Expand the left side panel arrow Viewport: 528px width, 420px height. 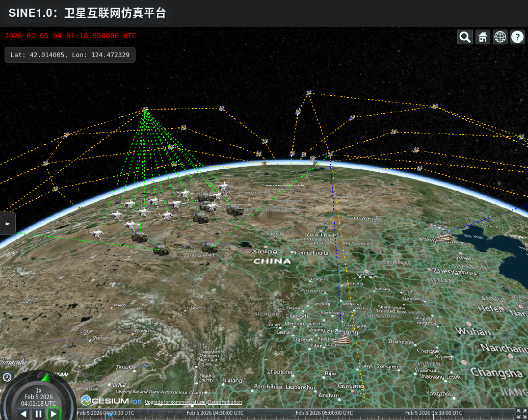pos(8,223)
